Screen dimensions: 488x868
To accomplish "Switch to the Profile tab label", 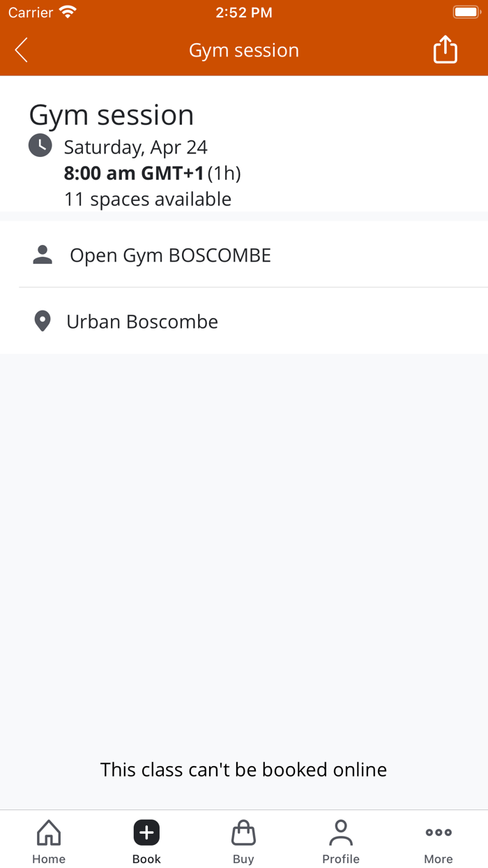I will (341, 859).
